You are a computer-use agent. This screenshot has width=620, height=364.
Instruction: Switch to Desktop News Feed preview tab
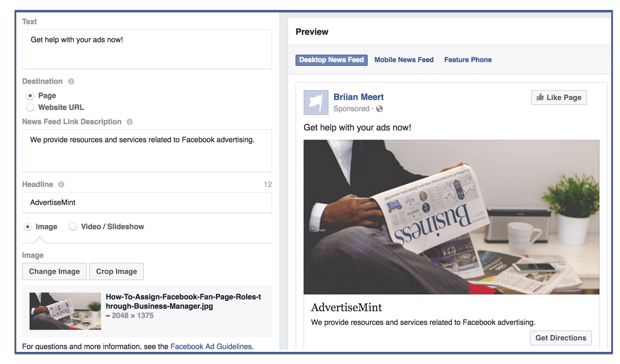(331, 60)
